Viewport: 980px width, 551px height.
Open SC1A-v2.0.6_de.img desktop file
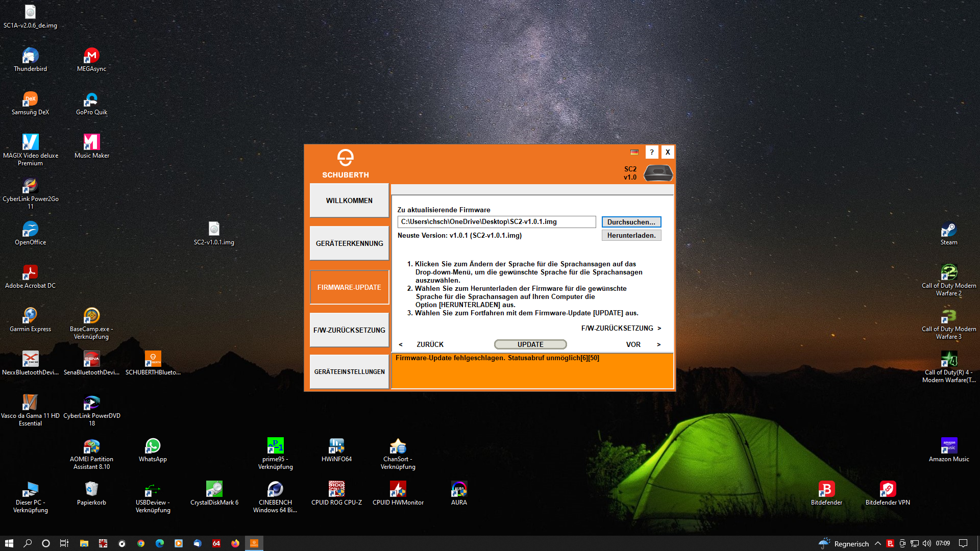30,16
